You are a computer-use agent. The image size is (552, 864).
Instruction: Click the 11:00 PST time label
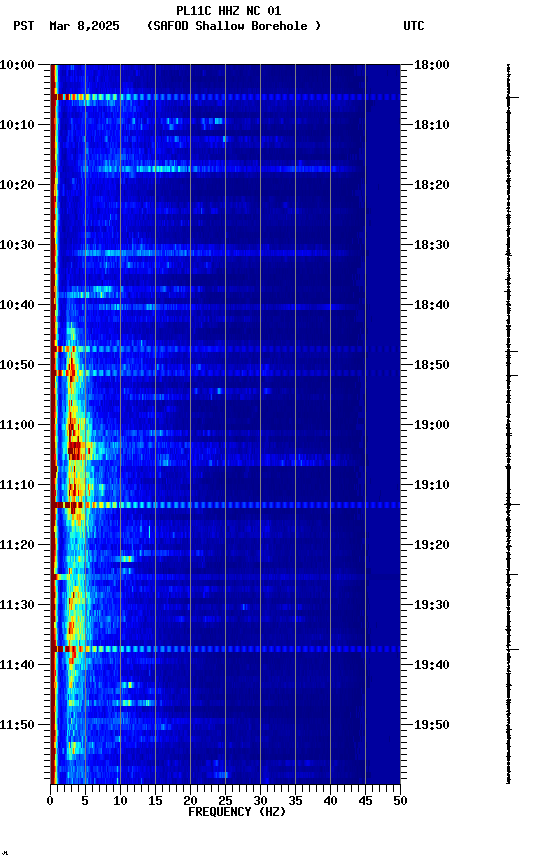(17, 425)
